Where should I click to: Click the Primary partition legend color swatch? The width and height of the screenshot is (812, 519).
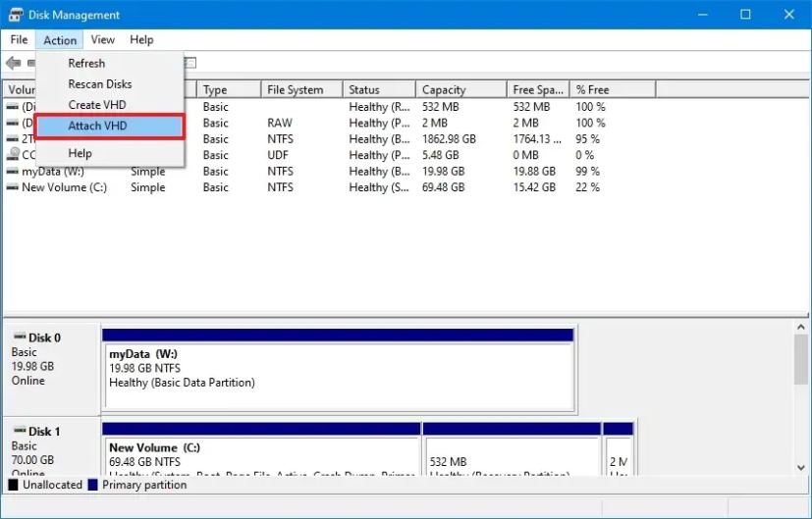pyautogui.click(x=93, y=485)
